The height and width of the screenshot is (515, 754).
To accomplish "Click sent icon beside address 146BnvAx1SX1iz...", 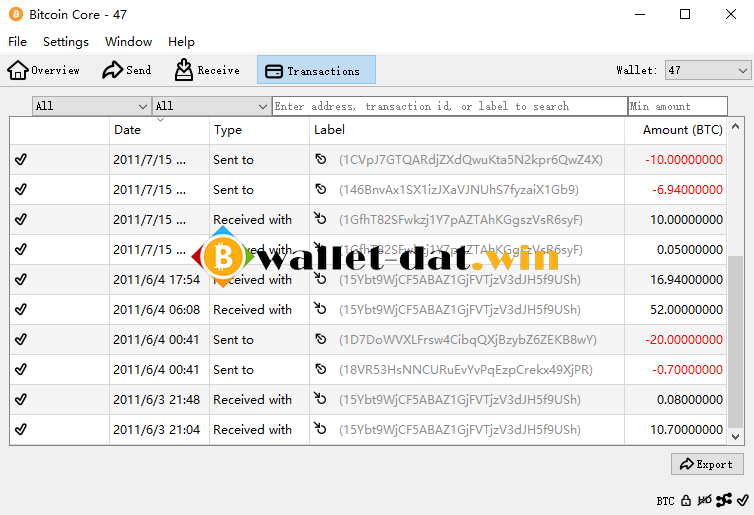I will [321, 189].
